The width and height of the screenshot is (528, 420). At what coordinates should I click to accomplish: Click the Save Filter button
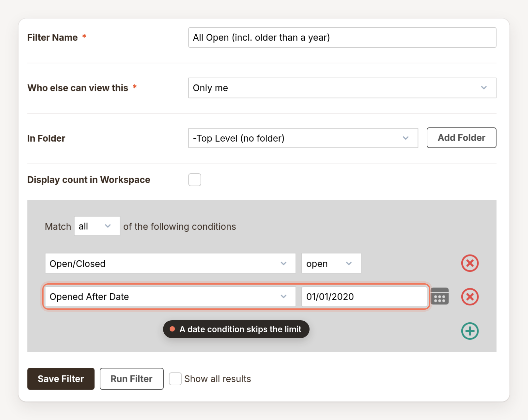point(61,379)
